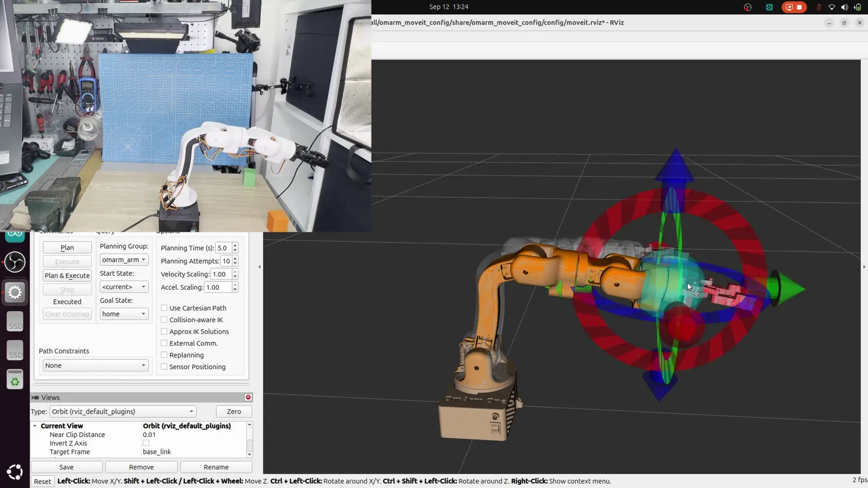Collapse the Current View tree row
This screenshot has height=488, width=868.
(35, 426)
